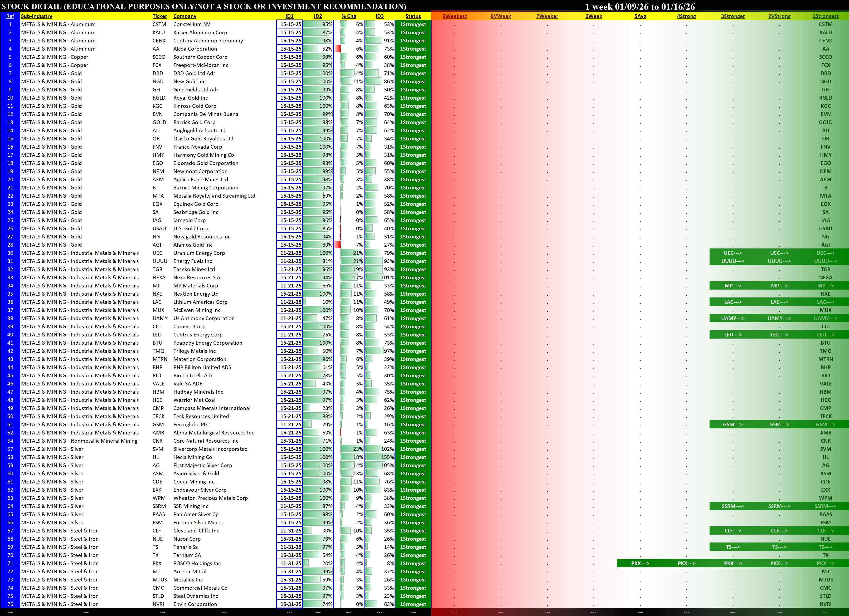Click the 1Strongest status cell for Constellium
The width and height of the screenshot is (849, 616).
[413, 24]
